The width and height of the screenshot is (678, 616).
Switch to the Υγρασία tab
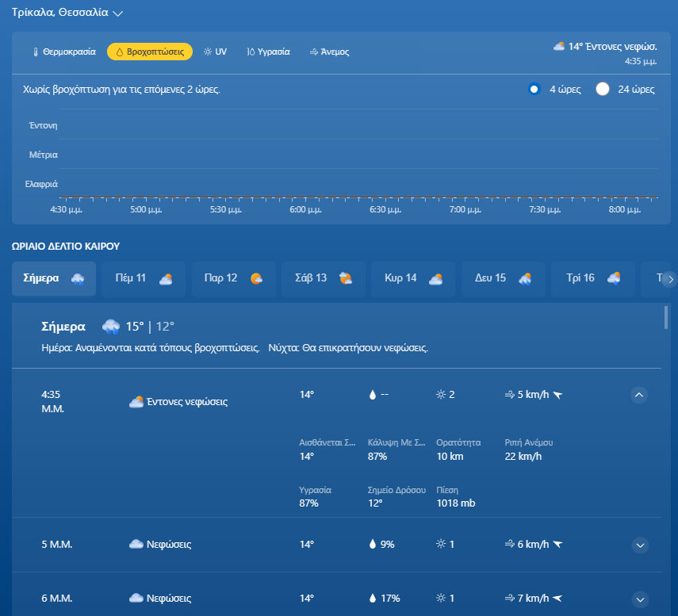click(x=268, y=52)
